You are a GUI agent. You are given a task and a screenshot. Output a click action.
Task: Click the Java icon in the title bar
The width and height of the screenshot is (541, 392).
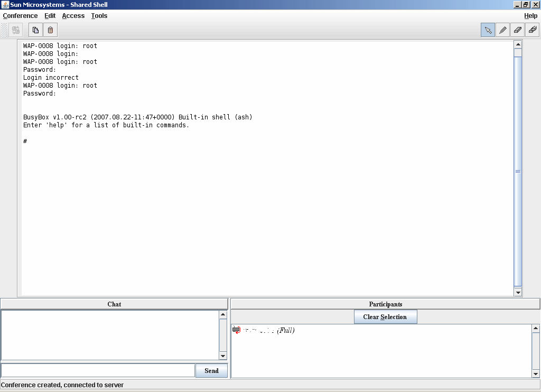(5, 4)
